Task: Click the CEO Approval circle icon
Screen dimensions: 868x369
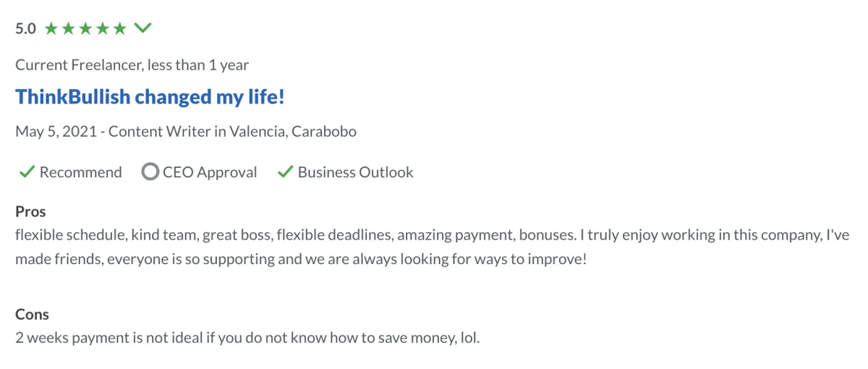Action: 150,172
